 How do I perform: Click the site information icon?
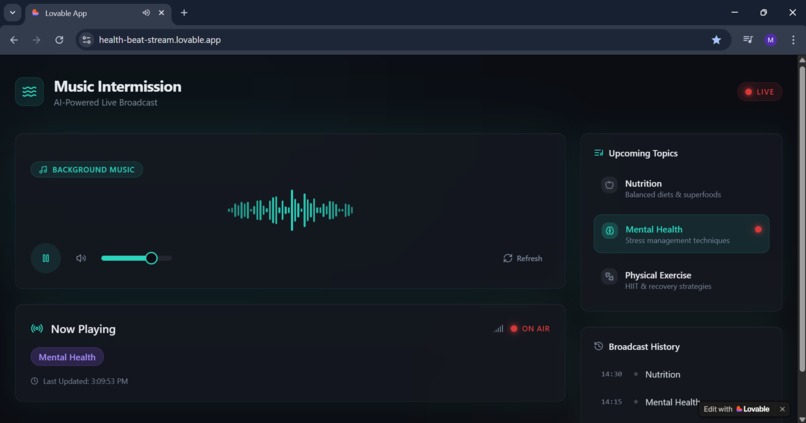pyautogui.click(x=86, y=40)
